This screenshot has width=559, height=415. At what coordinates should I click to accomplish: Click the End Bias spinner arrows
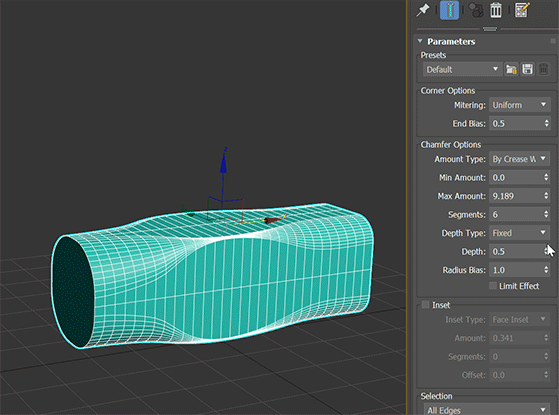point(546,123)
